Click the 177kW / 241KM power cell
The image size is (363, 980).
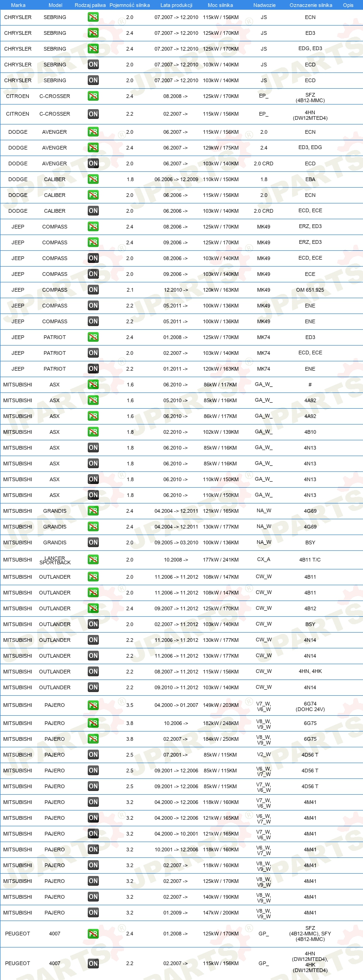(221, 560)
